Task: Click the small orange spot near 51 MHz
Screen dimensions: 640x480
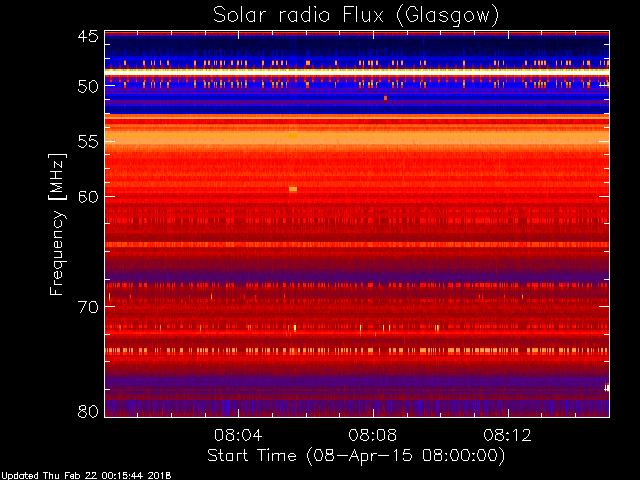Action: [x=385, y=98]
